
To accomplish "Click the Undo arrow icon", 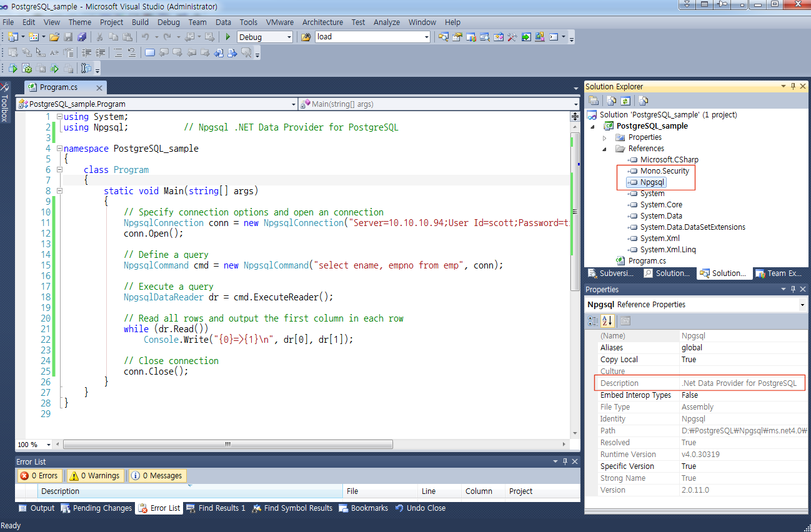I will (145, 37).
